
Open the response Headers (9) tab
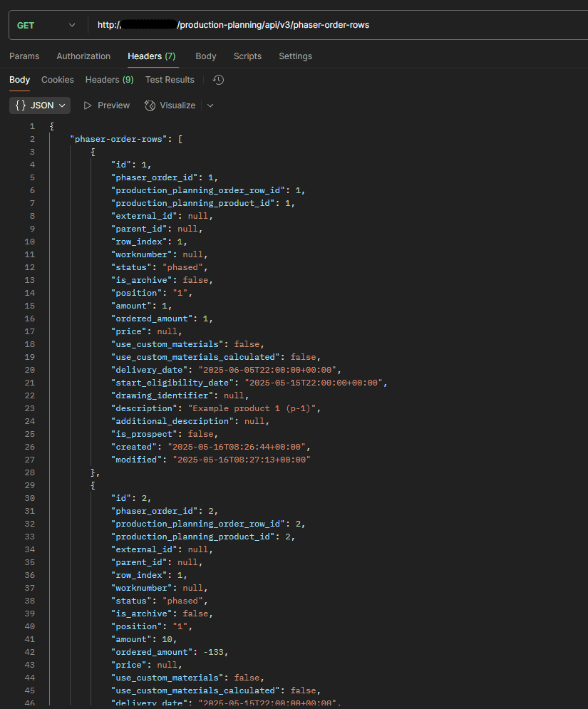pyautogui.click(x=110, y=80)
